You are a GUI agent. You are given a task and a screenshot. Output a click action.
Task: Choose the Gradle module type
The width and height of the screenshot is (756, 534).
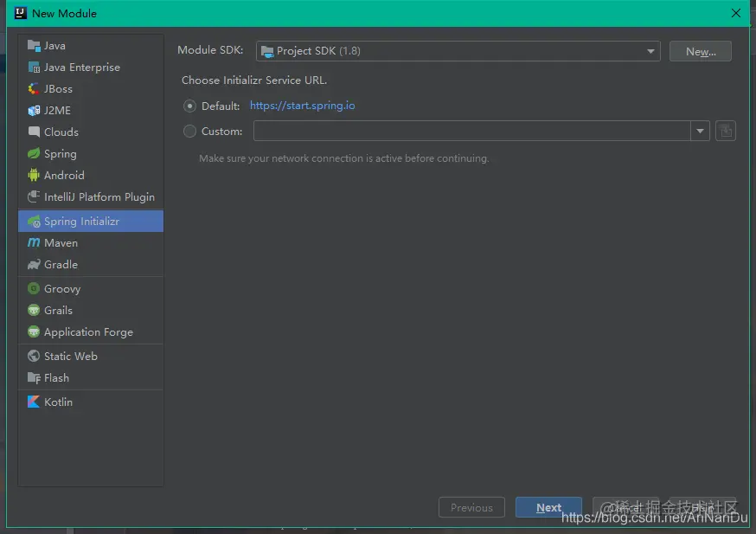[x=91, y=264]
